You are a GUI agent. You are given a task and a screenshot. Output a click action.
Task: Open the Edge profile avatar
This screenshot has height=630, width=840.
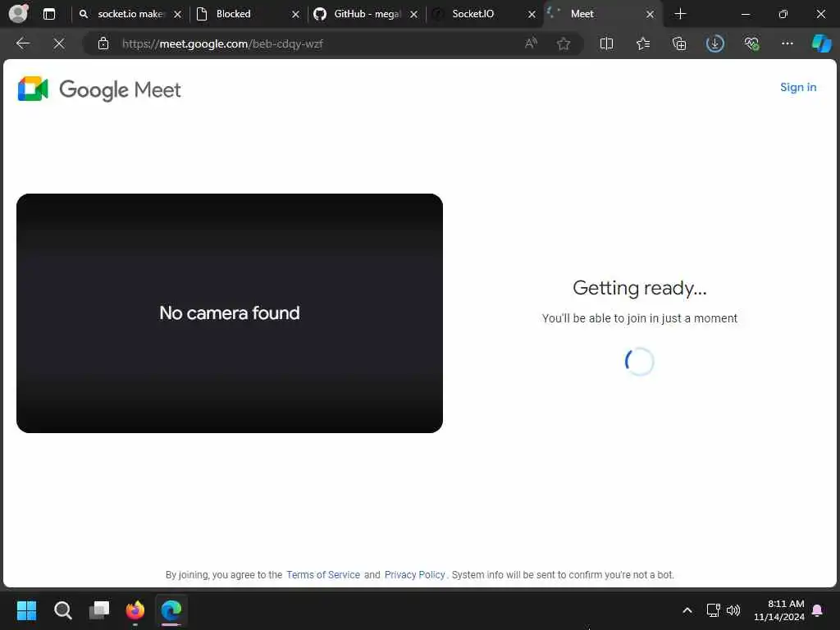19,13
